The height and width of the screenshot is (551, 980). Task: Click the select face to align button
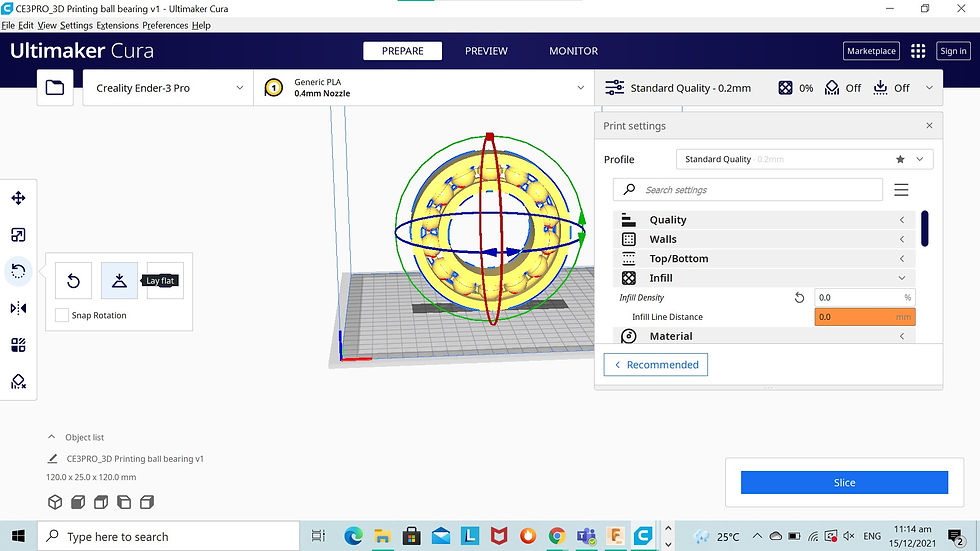click(x=166, y=280)
